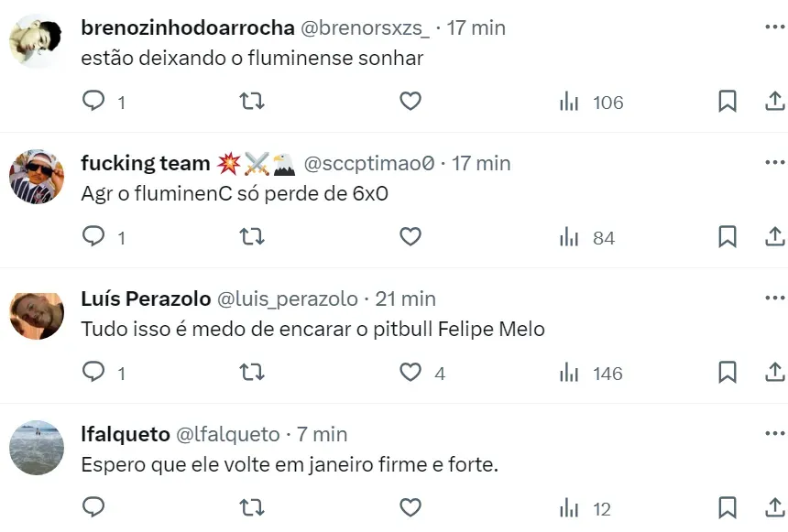Repost Luís Perazolo's tweet

click(252, 373)
